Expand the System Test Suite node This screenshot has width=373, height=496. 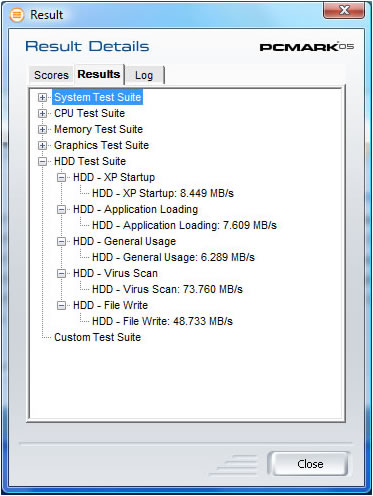tap(42, 97)
